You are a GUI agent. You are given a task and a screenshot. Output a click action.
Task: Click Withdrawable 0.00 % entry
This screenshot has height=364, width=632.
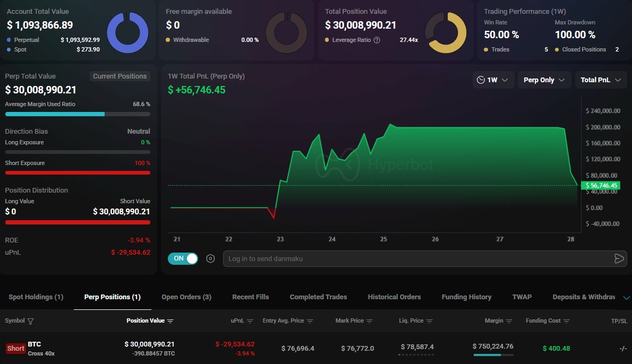tap(212, 40)
